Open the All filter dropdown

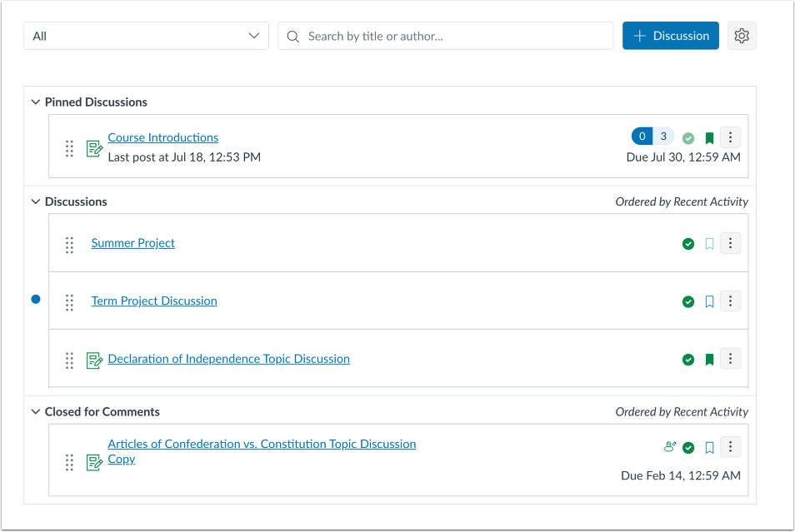click(146, 36)
